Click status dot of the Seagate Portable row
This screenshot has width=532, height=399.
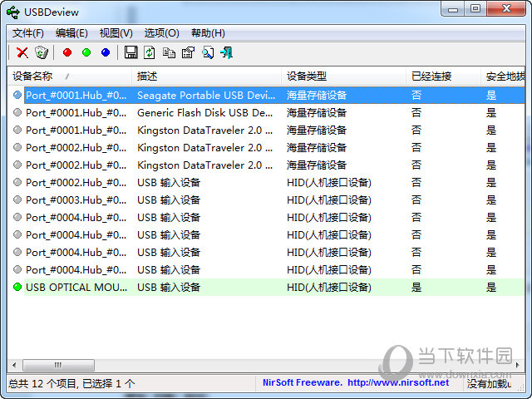tap(17, 95)
